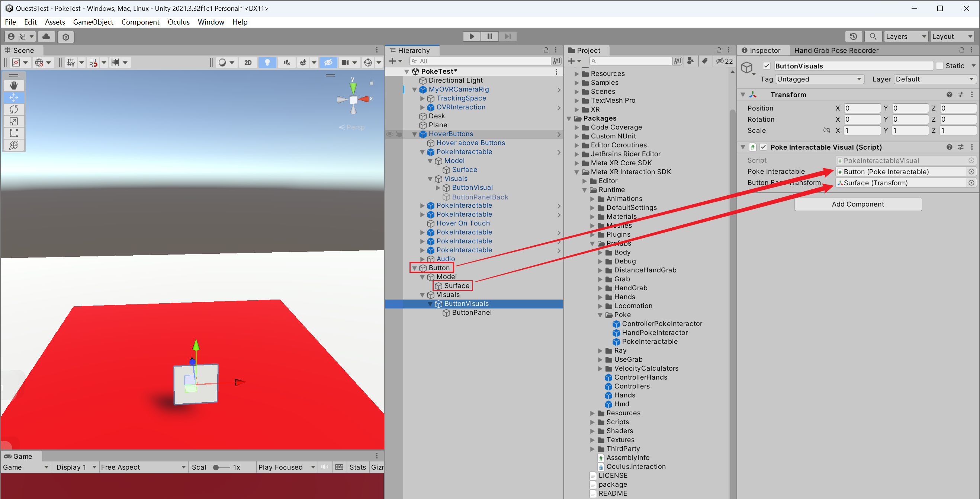Toggle the ButtonVisuals active checkbox
Screen dimensions: 980x499
coord(766,66)
